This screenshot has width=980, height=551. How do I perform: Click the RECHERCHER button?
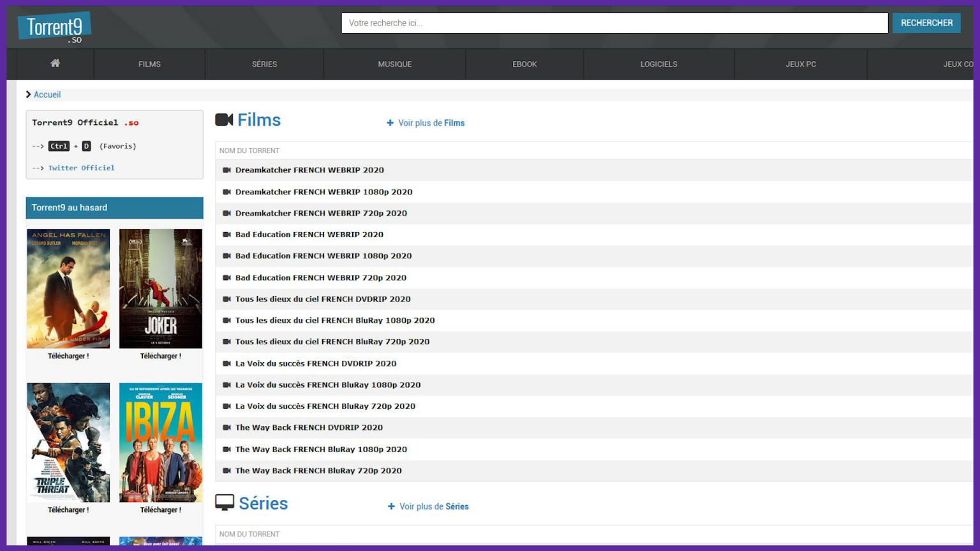(x=926, y=23)
